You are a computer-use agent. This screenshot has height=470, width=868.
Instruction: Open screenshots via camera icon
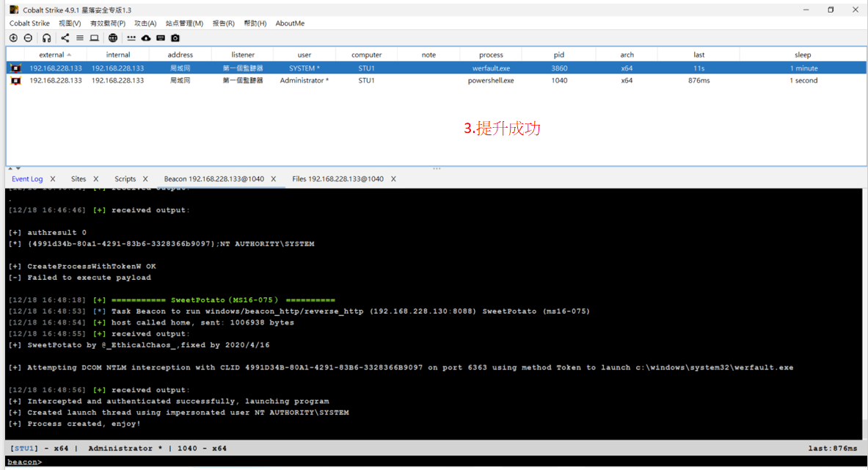pos(175,37)
